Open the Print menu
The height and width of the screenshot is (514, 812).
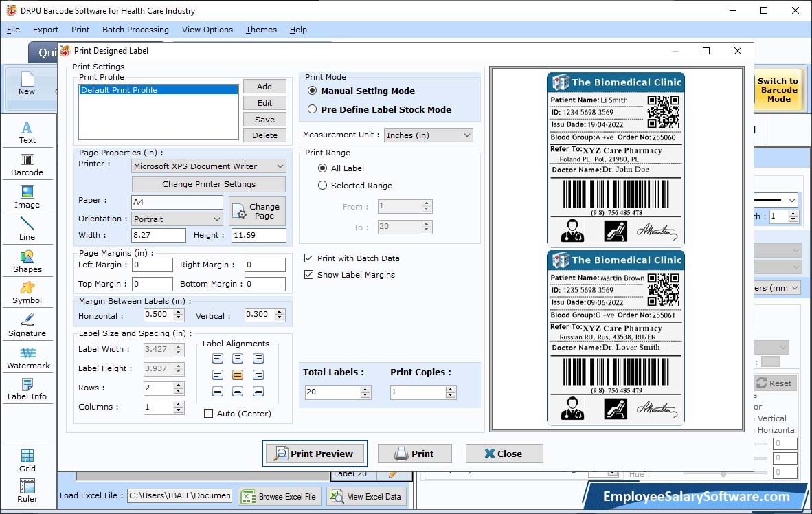[x=80, y=30]
